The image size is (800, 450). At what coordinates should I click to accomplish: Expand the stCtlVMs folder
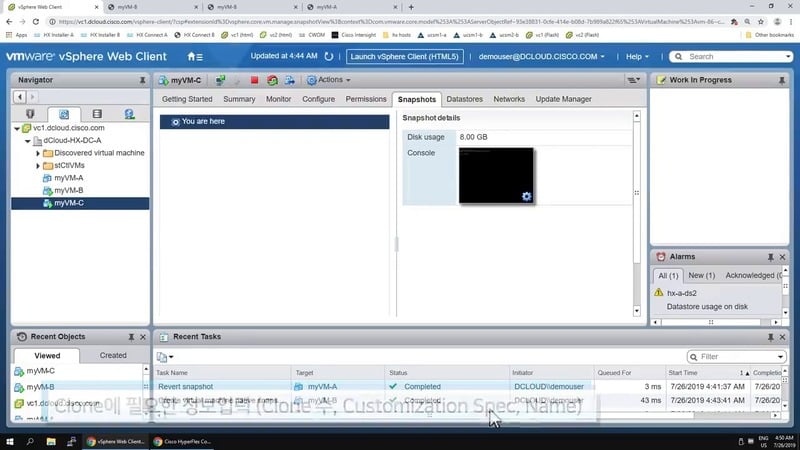click(x=38, y=166)
